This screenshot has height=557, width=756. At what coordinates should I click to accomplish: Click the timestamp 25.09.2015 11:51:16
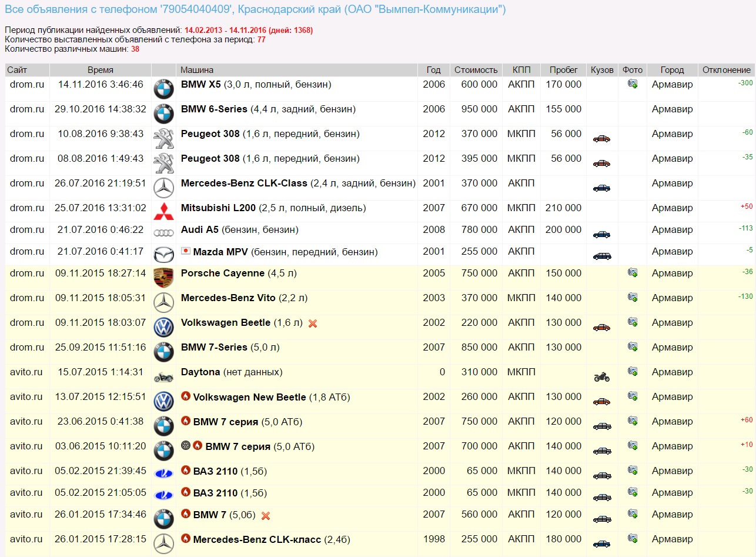tap(101, 348)
